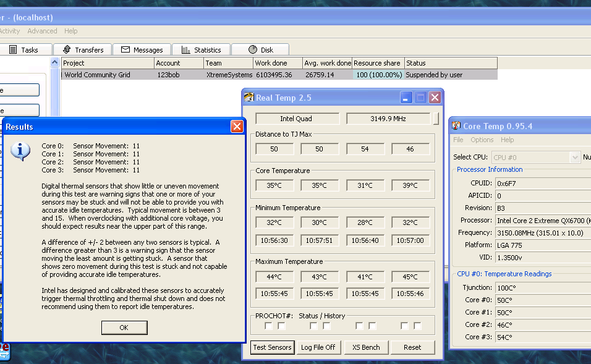Screen dimensions: 591x364
Task: Click OK in the Results dialog
Action: click(x=124, y=328)
